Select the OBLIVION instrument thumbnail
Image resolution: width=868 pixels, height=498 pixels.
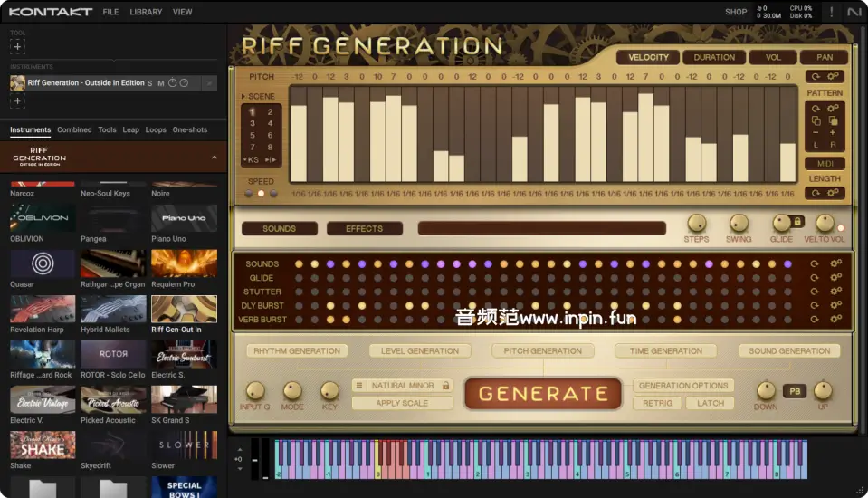tap(43, 217)
